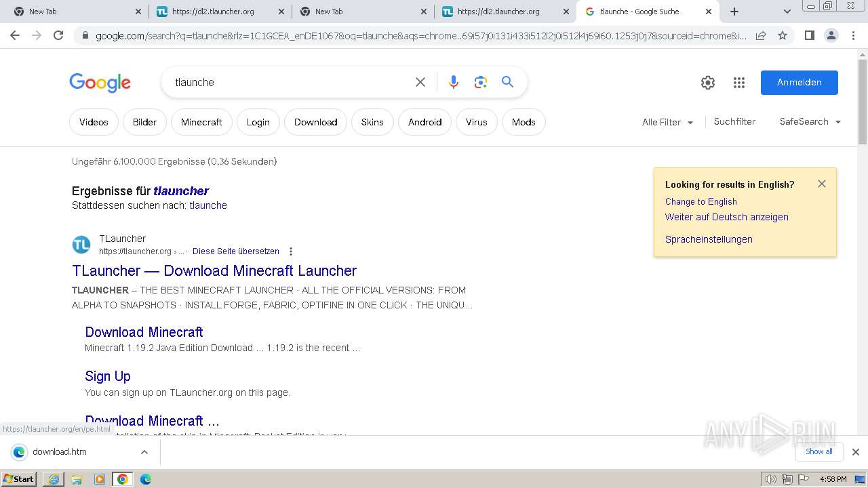
Task: Click Change to English link
Action: [701, 201]
